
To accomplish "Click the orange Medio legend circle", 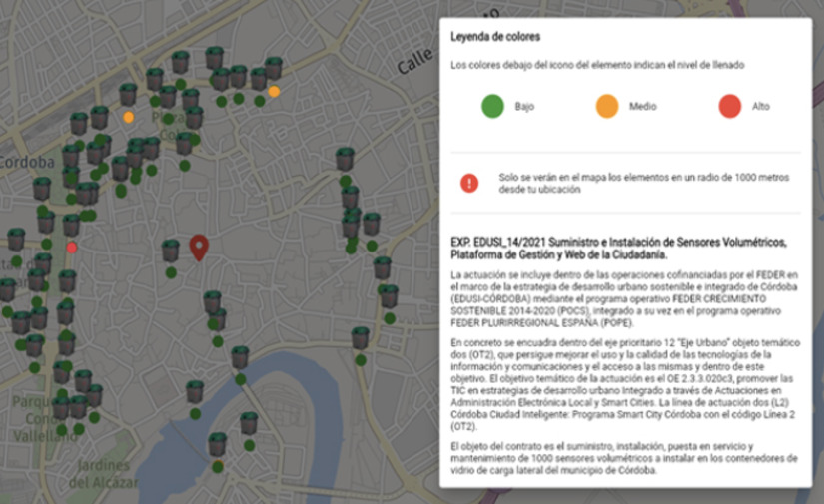I will [x=607, y=106].
